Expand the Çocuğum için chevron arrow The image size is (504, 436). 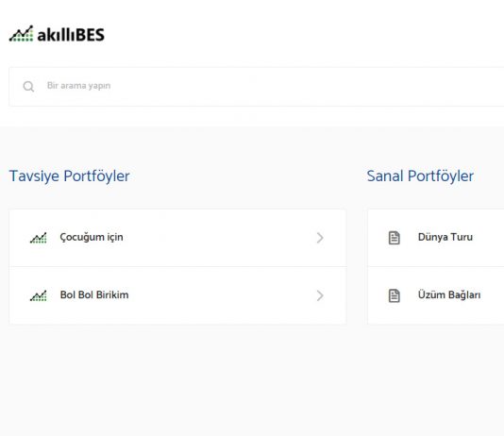click(320, 238)
